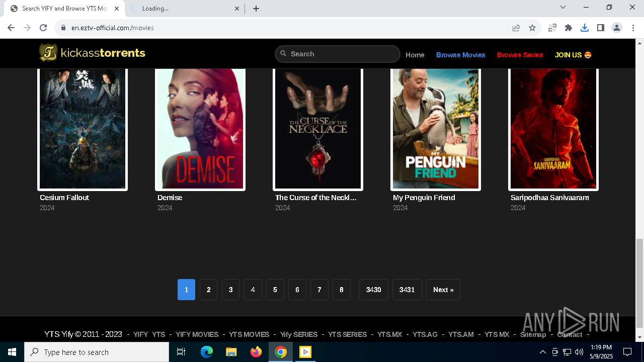
Task: Go back with browser back arrow
Action: tap(11, 28)
